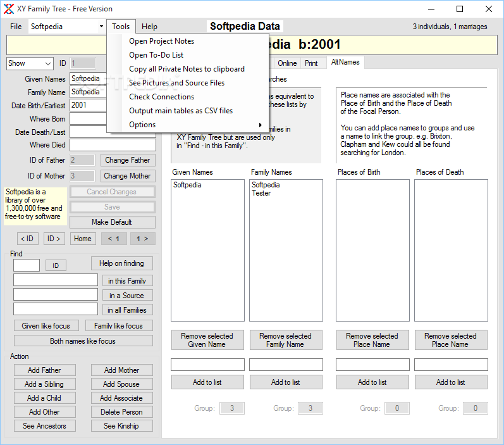504x445 pixels.
Task: Focus the in a Source search field
Action: pyautogui.click(x=56, y=294)
